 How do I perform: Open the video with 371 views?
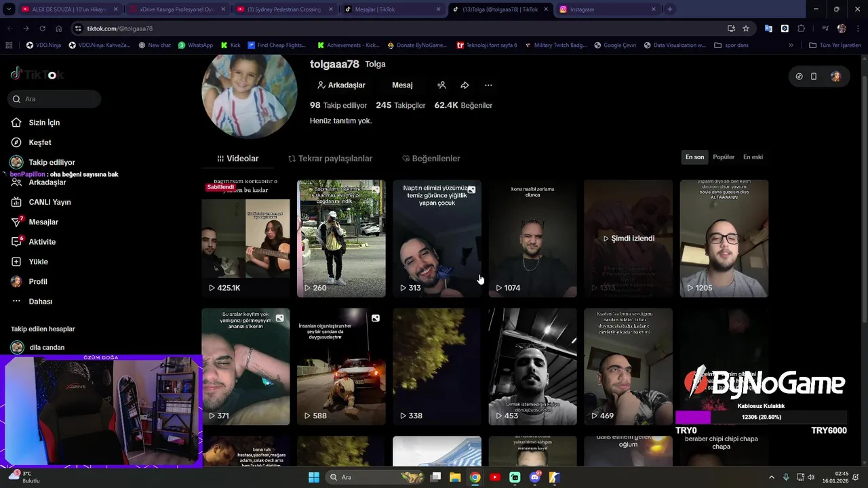(x=245, y=367)
